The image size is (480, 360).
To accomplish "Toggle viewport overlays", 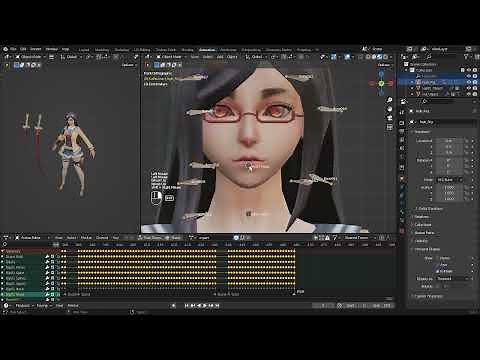I will (x=347, y=57).
